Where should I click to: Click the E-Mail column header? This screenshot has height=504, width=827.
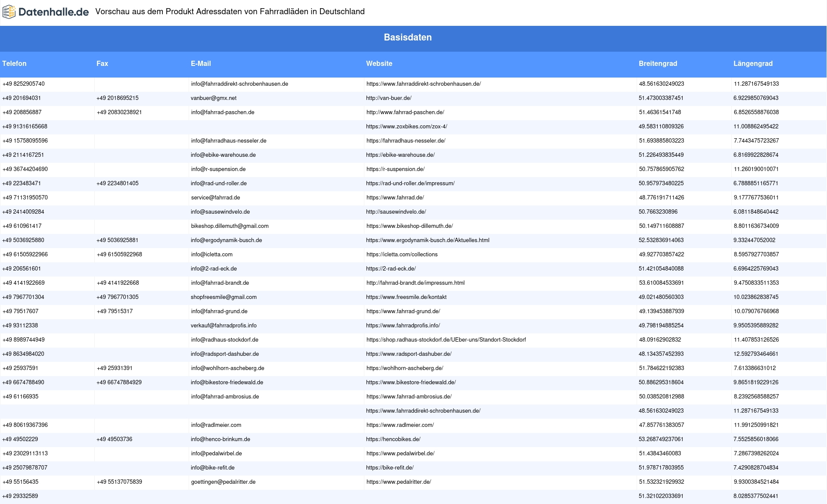pyautogui.click(x=201, y=64)
